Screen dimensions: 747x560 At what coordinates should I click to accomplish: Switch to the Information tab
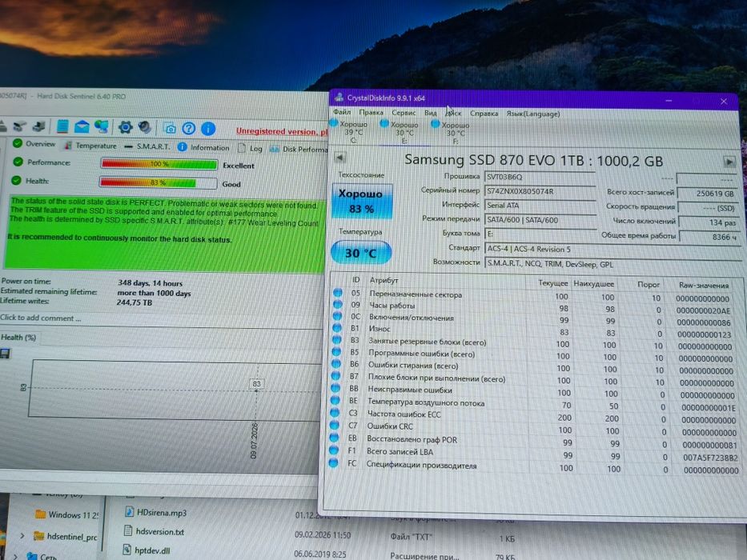203,147
